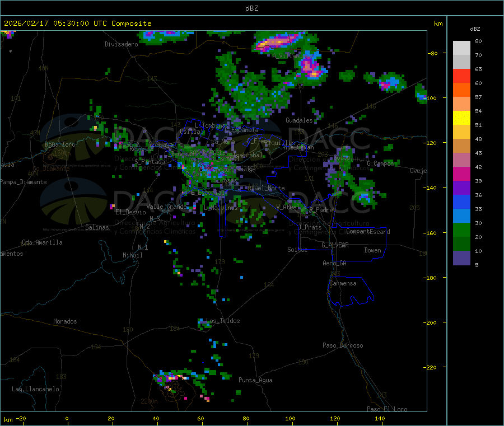The height and width of the screenshot is (426, 504).
Task: Click the x-axis tick label '100'
Action: tap(290, 419)
